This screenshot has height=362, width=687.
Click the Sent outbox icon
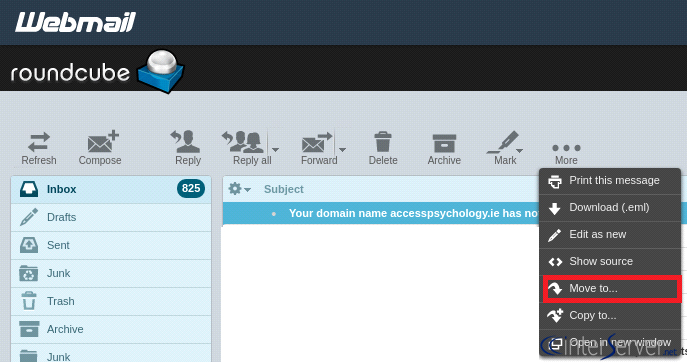29,245
